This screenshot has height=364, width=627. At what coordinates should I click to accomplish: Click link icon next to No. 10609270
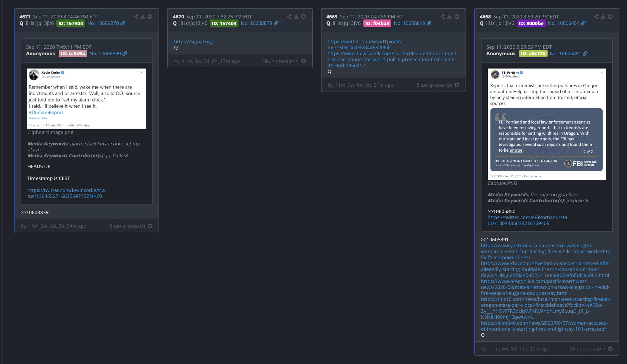tap(123, 23)
